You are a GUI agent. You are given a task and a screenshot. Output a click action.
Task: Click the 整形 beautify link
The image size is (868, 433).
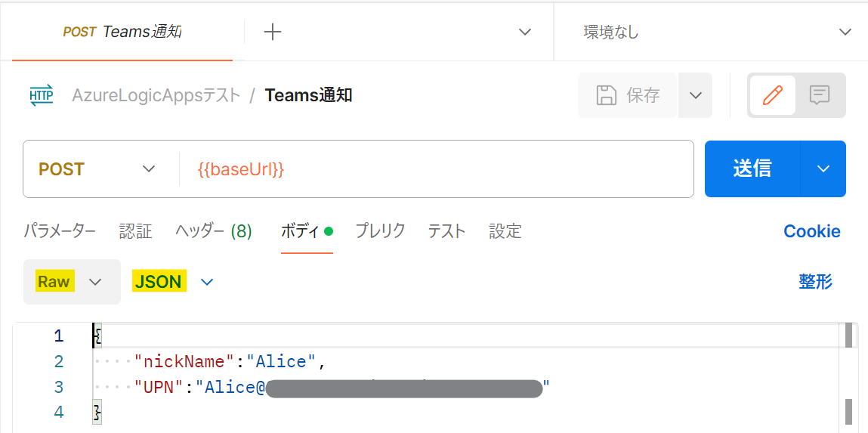point(815,282)
